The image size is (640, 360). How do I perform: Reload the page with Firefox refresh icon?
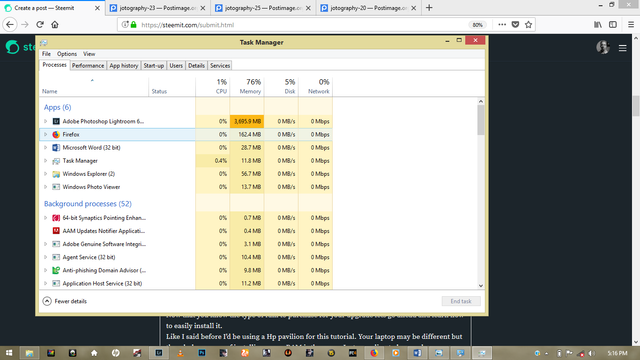[40, 25]
